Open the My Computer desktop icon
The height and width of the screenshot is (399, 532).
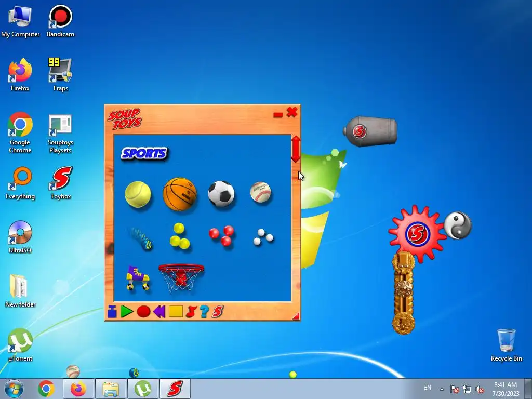(x=20, y=21)
